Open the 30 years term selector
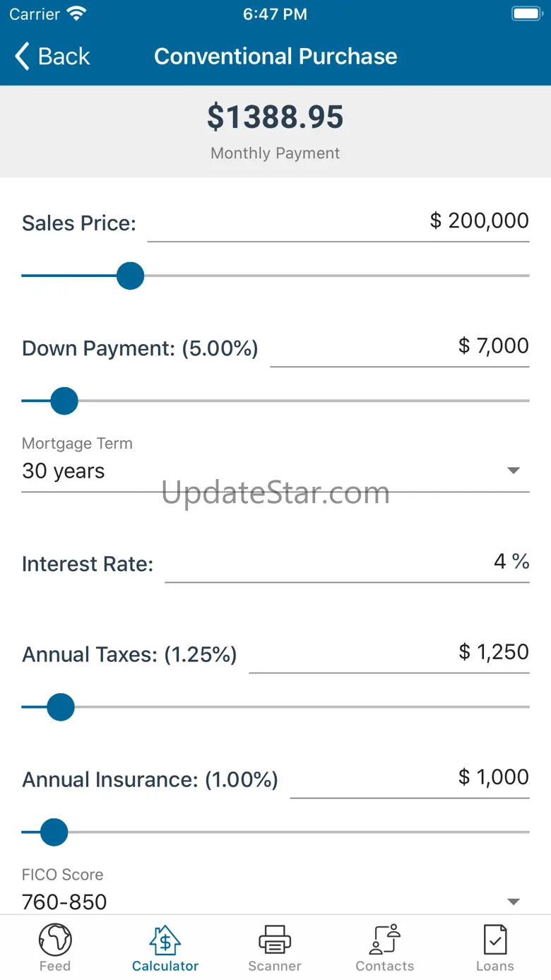551x980 pixels. (x=64, y=471)
